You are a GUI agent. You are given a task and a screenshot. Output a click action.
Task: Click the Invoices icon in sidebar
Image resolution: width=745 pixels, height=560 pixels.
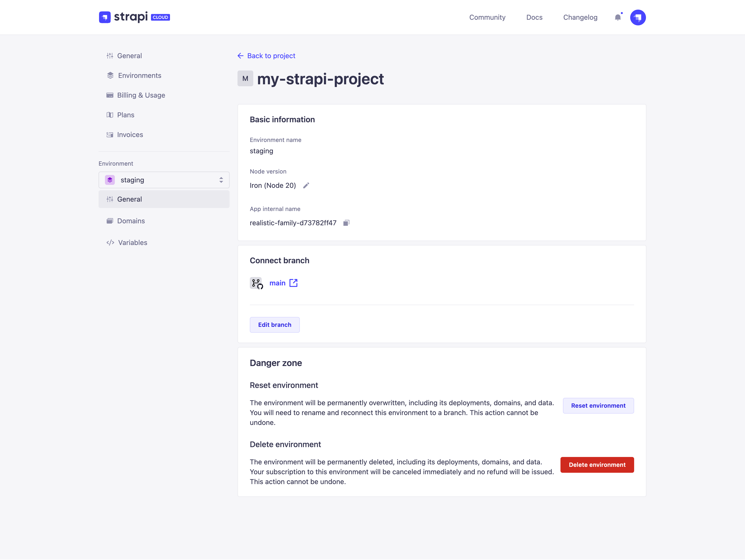pyautogui.click(x=110, y=134)
